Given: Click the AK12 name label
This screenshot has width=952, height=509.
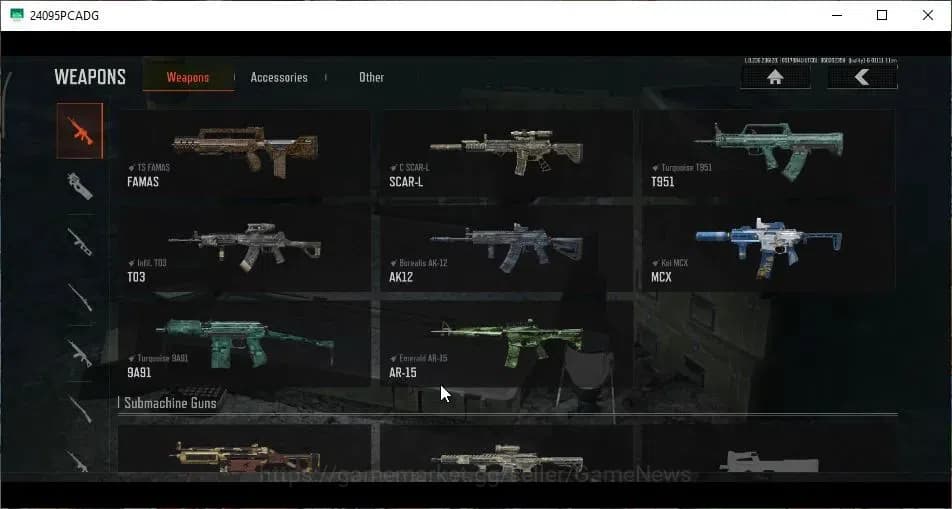Looking at the screenshot, I should point(401,277).
